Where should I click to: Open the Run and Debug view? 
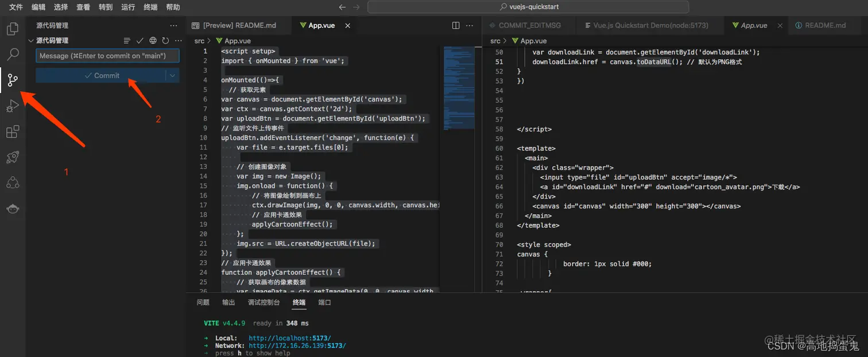[x=13, y=106]
